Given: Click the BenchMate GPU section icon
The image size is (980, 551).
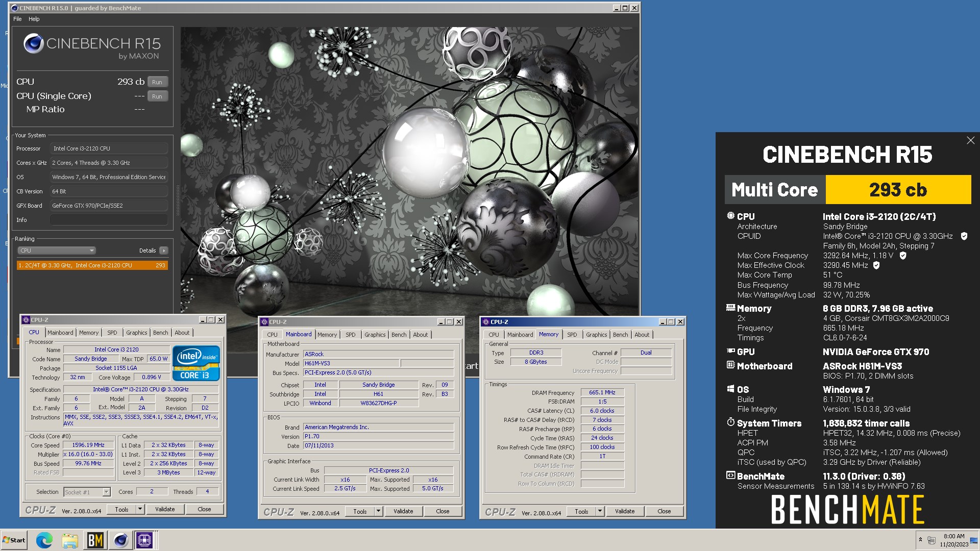Looking at the screenshot, I should [730, 351].
